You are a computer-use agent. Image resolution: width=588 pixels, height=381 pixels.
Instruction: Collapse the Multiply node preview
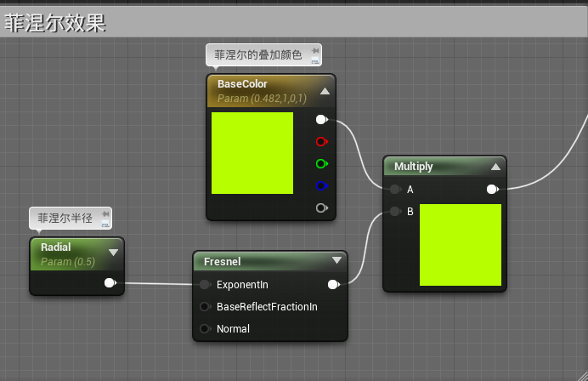pos(495,167)
